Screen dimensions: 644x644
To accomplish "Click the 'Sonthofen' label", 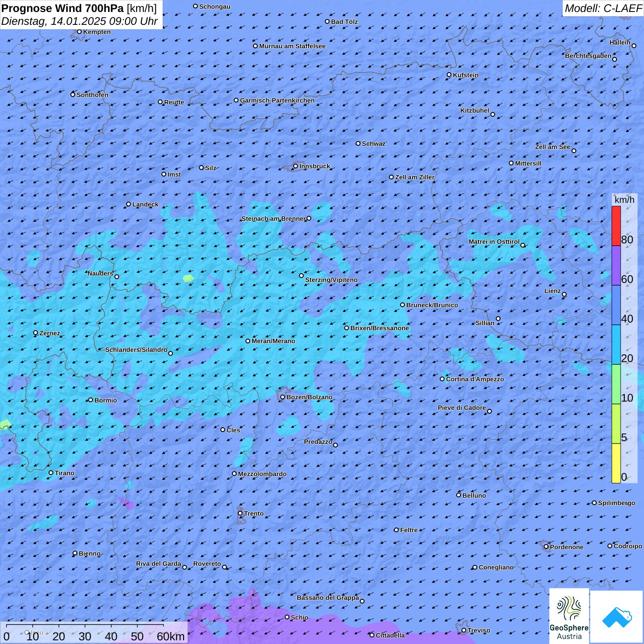I will [92, 95].
